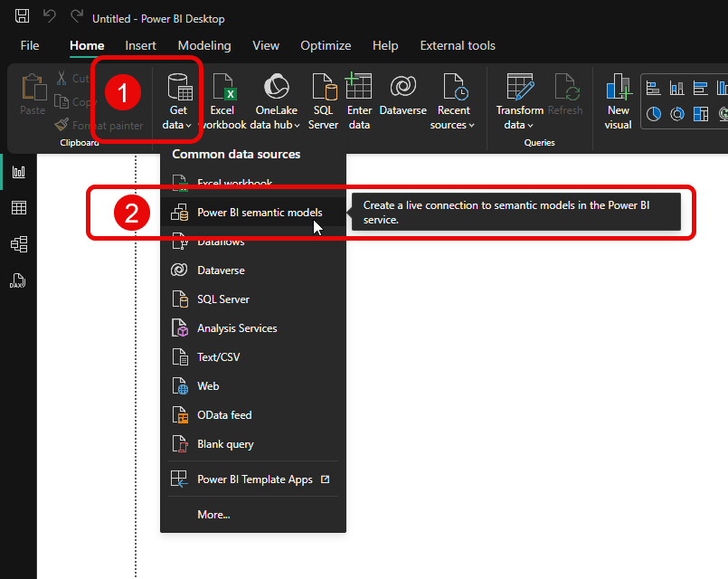This screenshot has height=579, width=728.
Task: Open DAX query view in sidebar
Action: (x=18, y=280)
